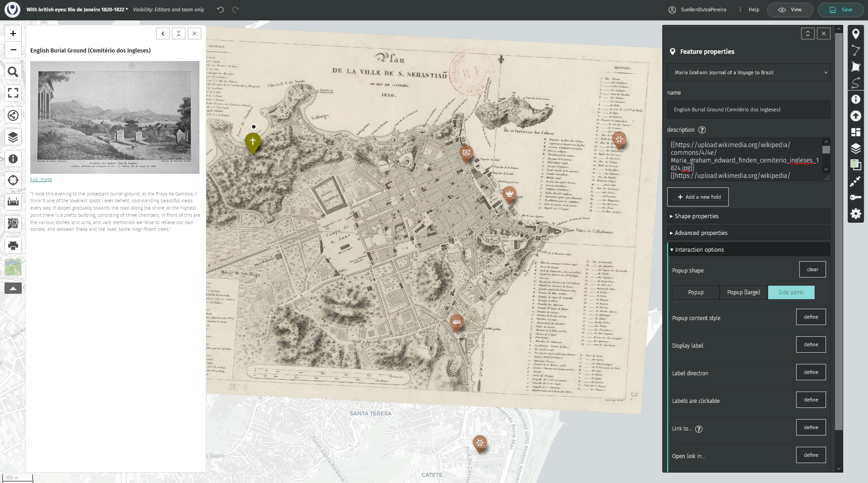Print the map with printer icon

coord(13,245)
